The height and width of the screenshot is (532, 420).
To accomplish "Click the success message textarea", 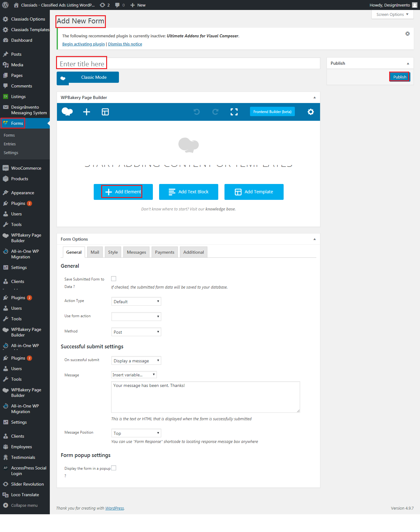I will coord(205,397).
